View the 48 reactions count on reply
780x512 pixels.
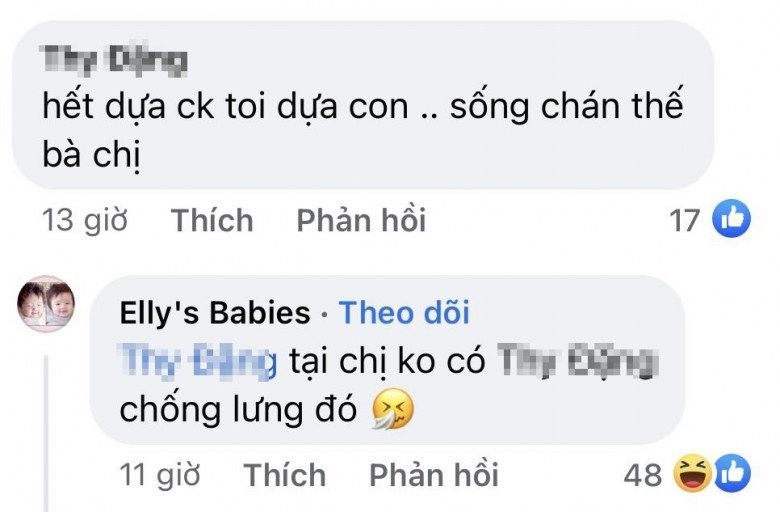tap(643, 475)
